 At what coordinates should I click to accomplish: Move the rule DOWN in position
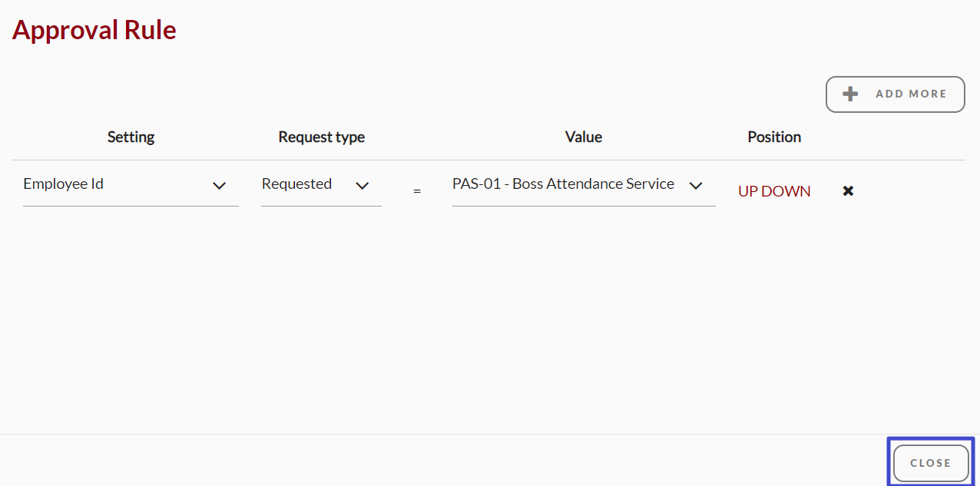[x=790, y=191]
